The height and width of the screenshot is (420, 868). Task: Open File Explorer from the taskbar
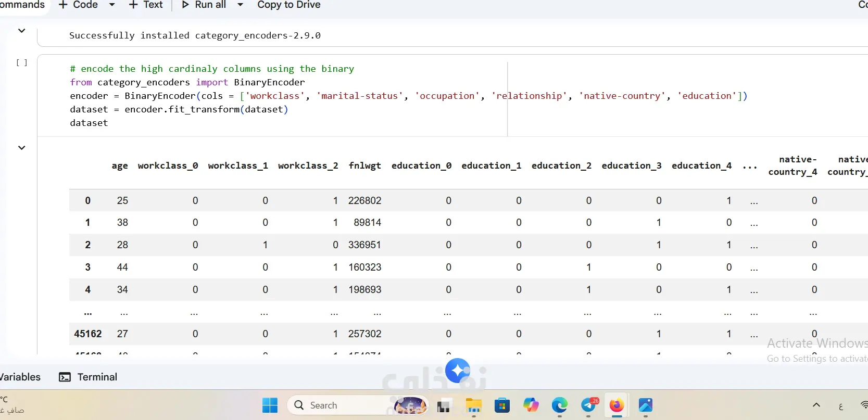[473, 405]
